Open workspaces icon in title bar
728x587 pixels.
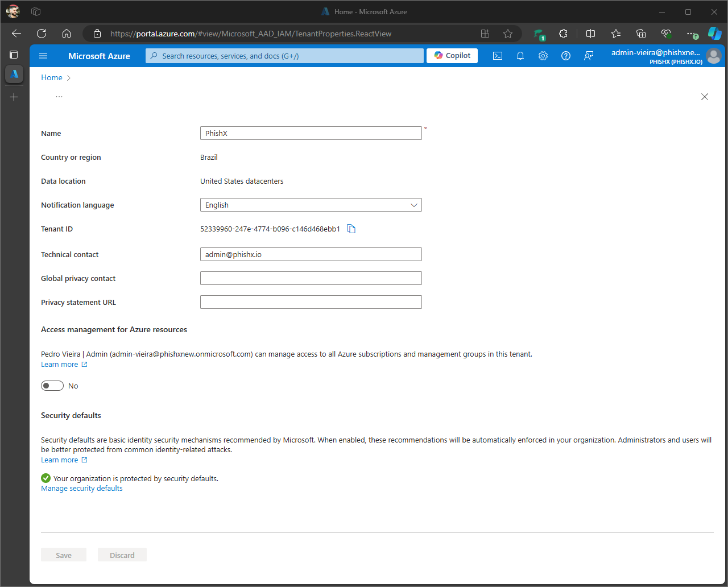click(x=36, y=11)
